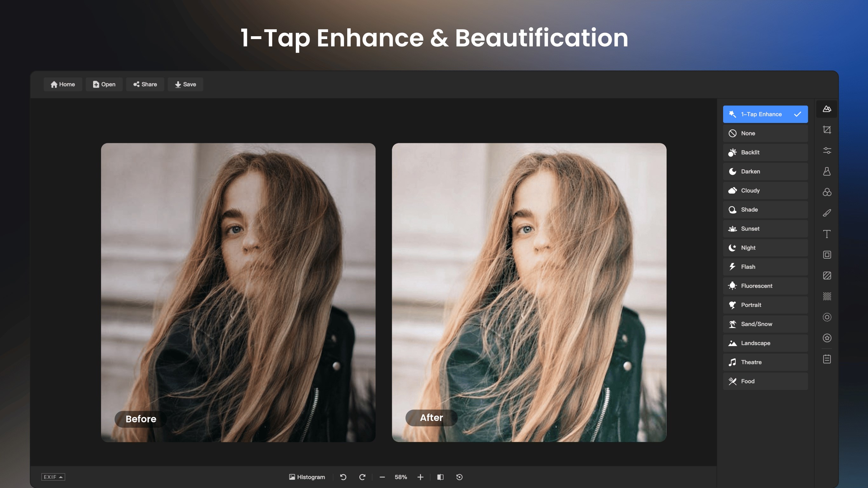Expand the EXIF information panel
868x488 pixels.
point(53,477)
